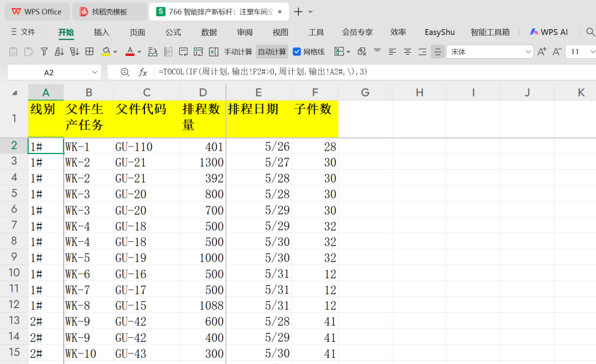Open the 插入 ribbon tab
The image size is (596, 364).
(101, 32)
